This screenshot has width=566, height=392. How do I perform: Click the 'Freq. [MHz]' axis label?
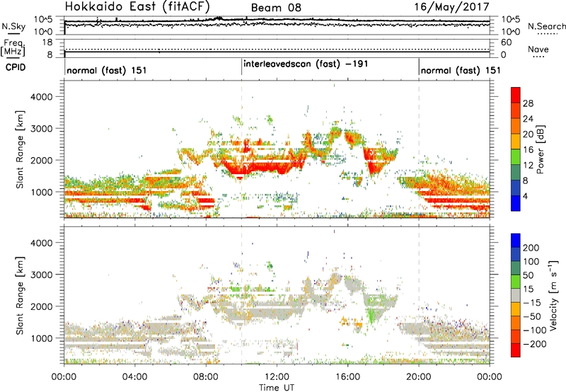point(13,47)
